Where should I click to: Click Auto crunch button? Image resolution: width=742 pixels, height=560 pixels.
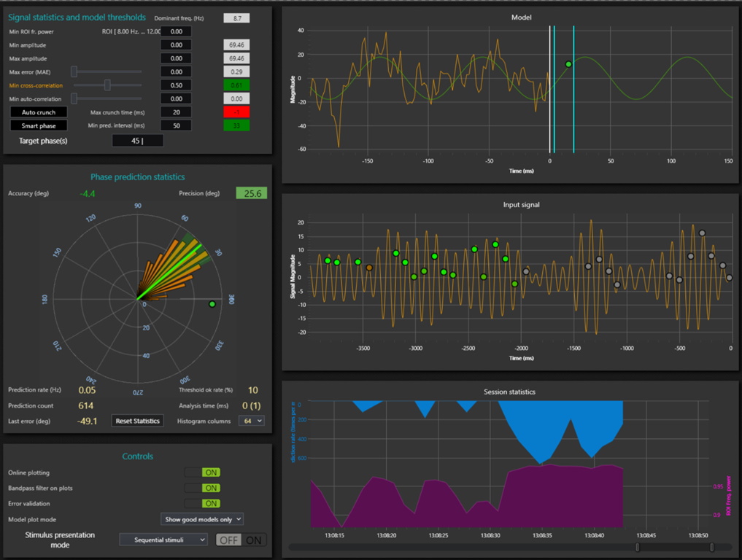coord(39,112)
